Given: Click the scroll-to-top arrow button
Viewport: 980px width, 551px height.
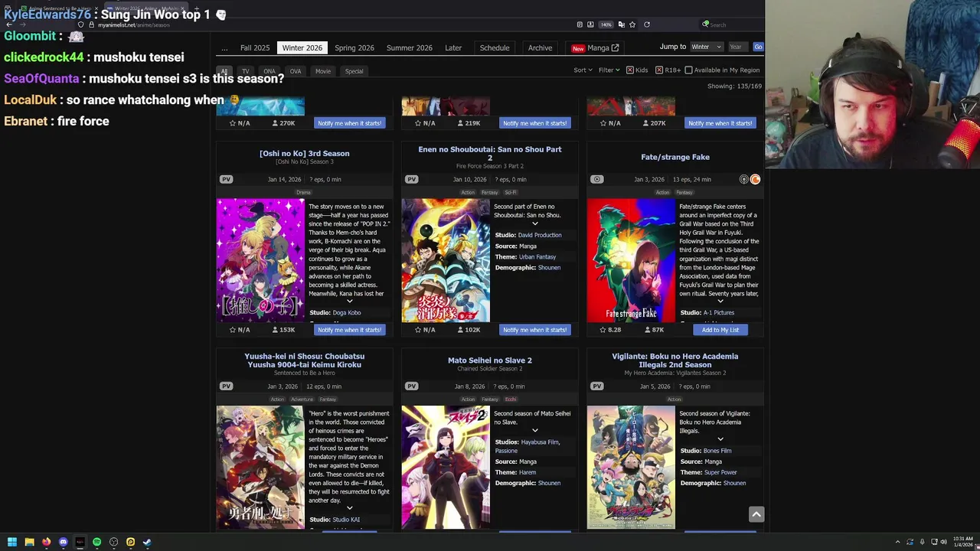Looking at the screenshot, I should point(756,514).
